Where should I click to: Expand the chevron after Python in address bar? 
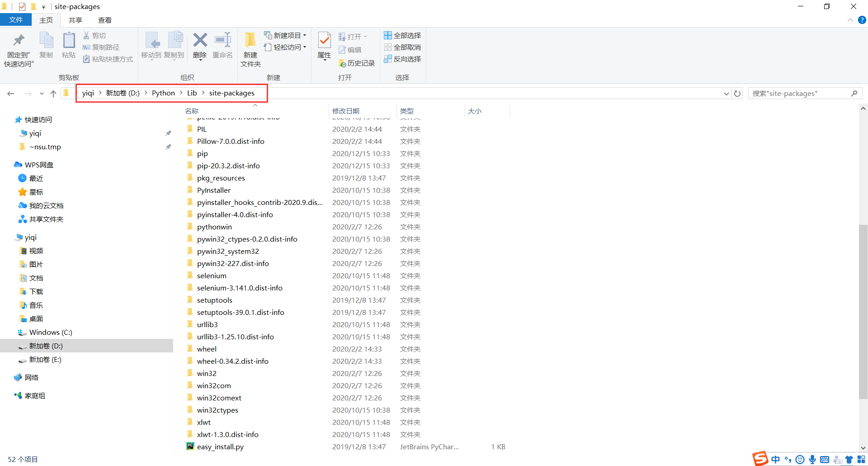tap(181, 93)
